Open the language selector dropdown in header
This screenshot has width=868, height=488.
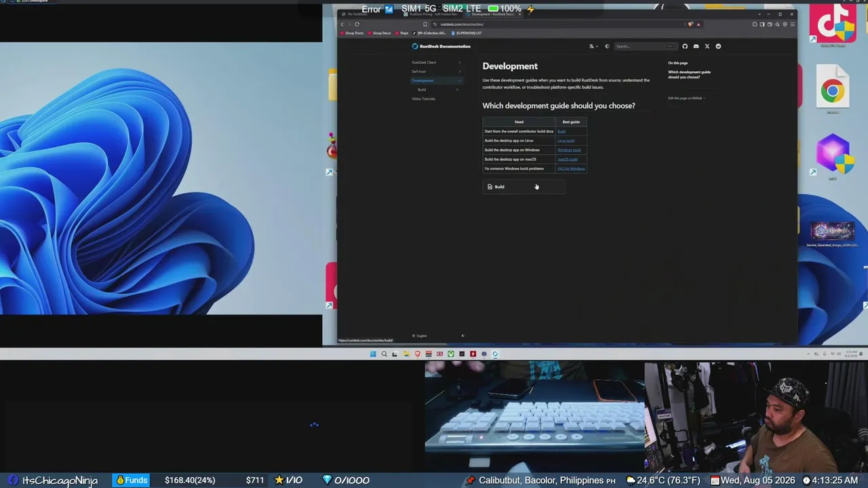pyautogui.click(x=593, y=46)
